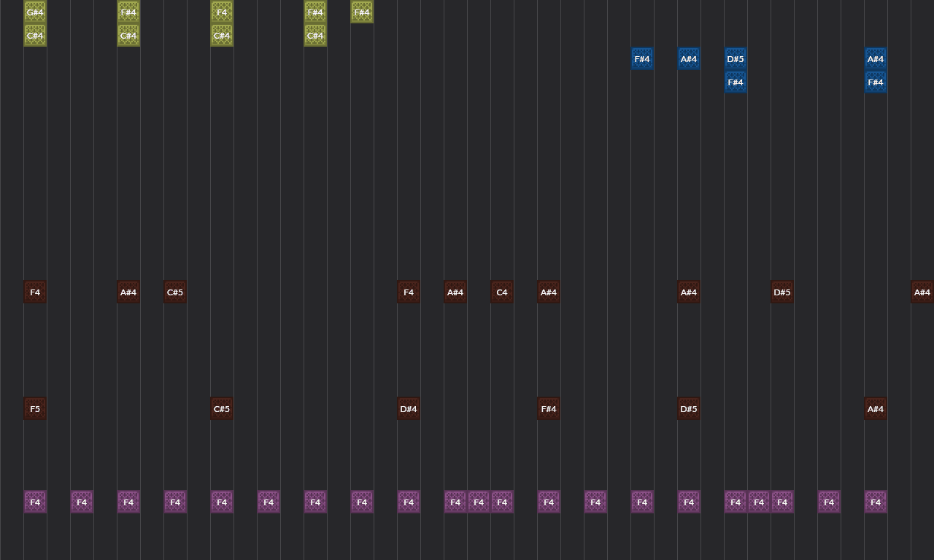This screenshot has height=560, width=934.
Task: Click the olive C#4 block beneath G#4
Action: [35, 35]
